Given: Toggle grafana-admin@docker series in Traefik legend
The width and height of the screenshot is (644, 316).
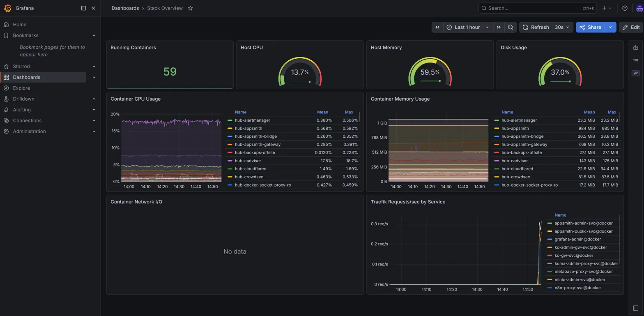Looking at the screenshot, I should [577, 239].
